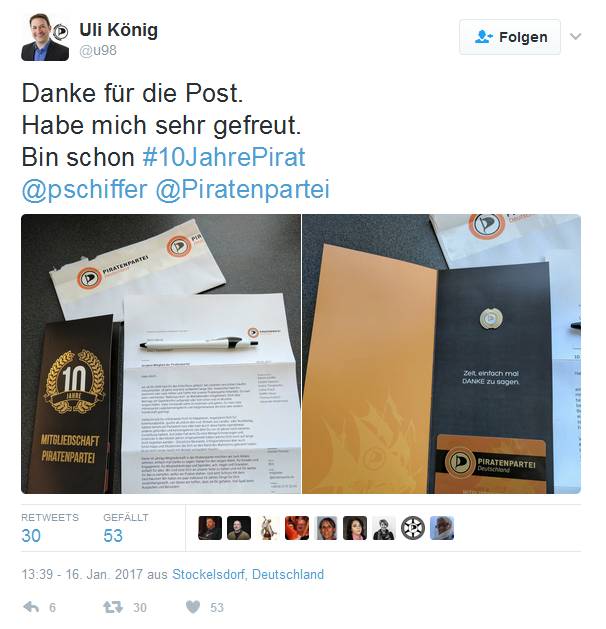Open the Uli König display name
Screen dimensions: 606x629
coord(119,30)
